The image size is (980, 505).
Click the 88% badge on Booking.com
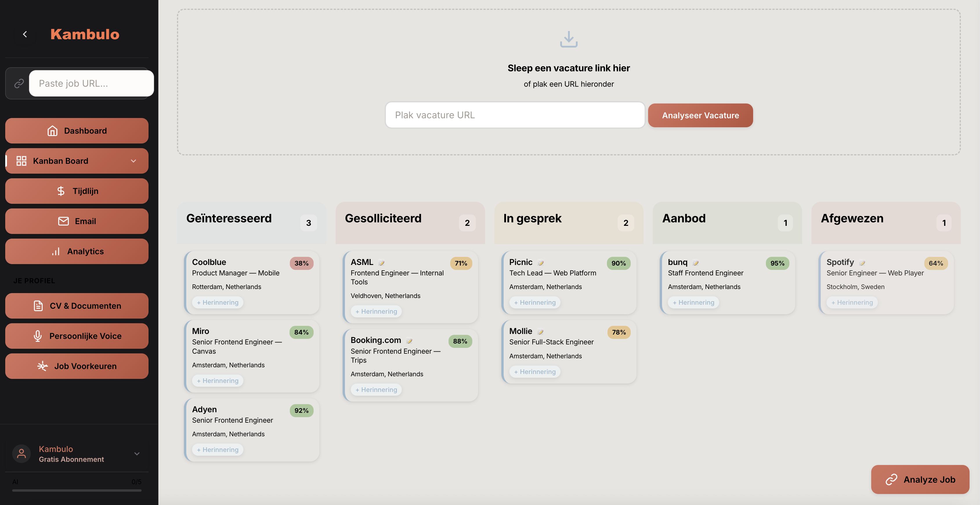point(460,341)
